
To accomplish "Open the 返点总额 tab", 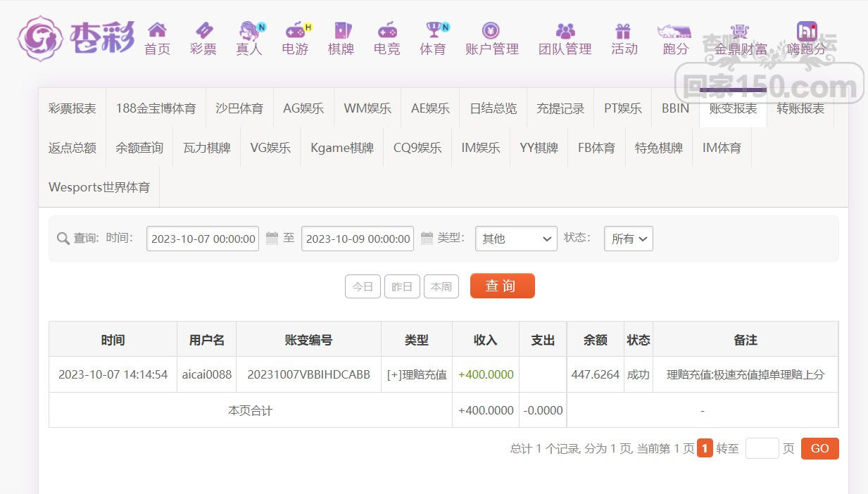I will [x=73, y=148].
